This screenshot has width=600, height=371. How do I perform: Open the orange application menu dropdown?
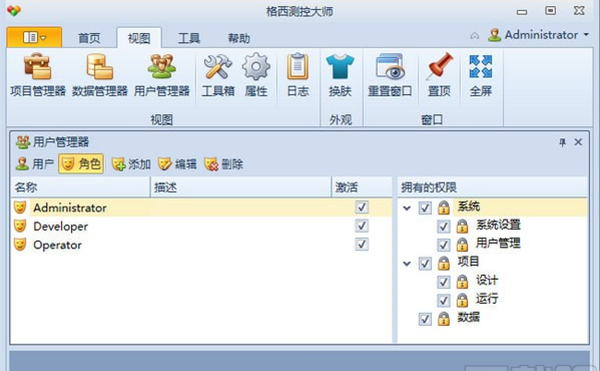pyautogui.click(x=34, y=37)
